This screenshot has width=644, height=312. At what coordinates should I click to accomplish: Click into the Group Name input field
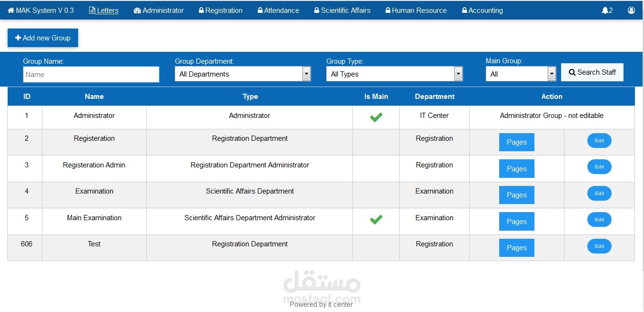pyautogui.click(x=91, y=75)
